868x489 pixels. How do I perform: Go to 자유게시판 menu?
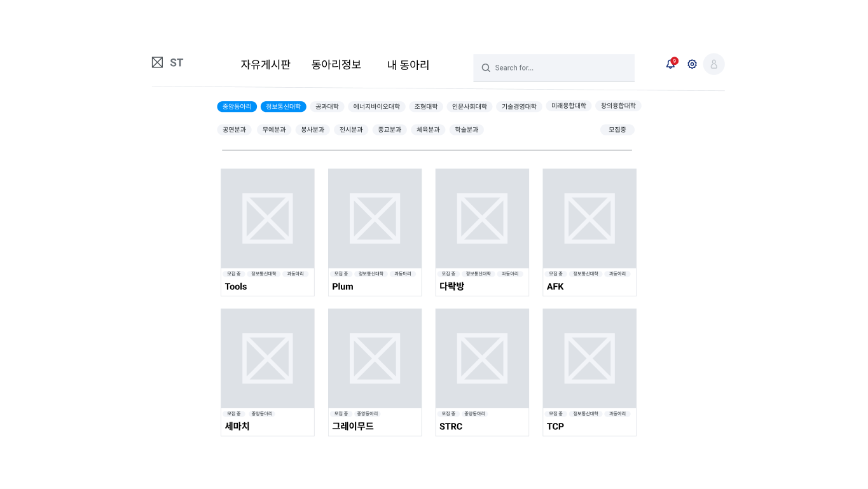(x=265, y=65)
